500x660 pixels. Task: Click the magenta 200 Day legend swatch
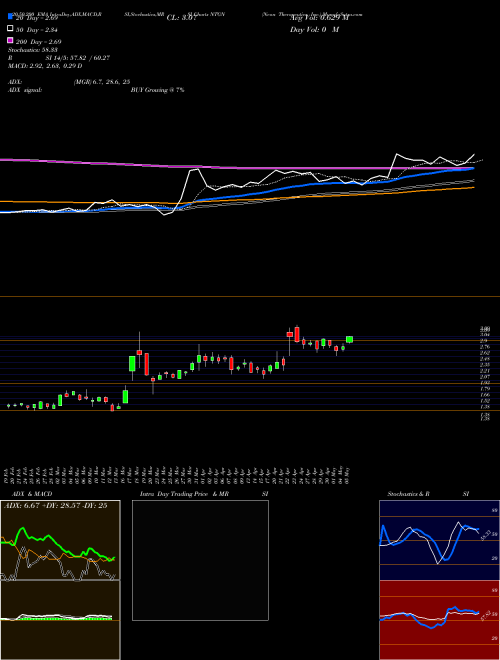[x=10, y=40]
